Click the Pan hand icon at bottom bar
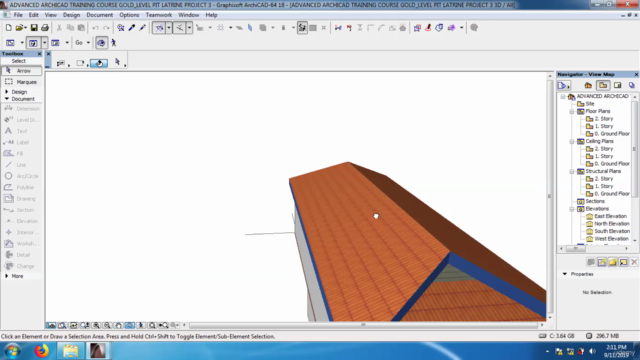 pos(118,325)
